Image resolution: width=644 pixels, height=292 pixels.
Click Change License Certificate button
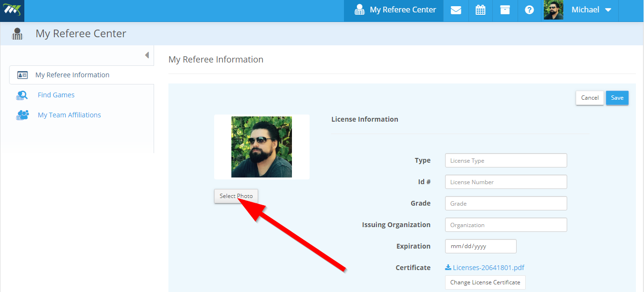point(485,282)
